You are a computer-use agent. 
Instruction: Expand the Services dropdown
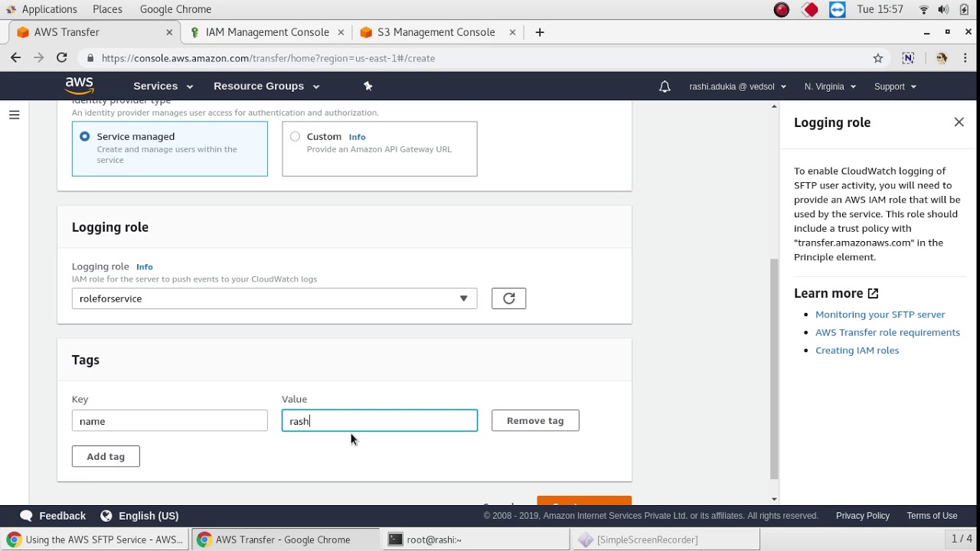coord(163,86)
